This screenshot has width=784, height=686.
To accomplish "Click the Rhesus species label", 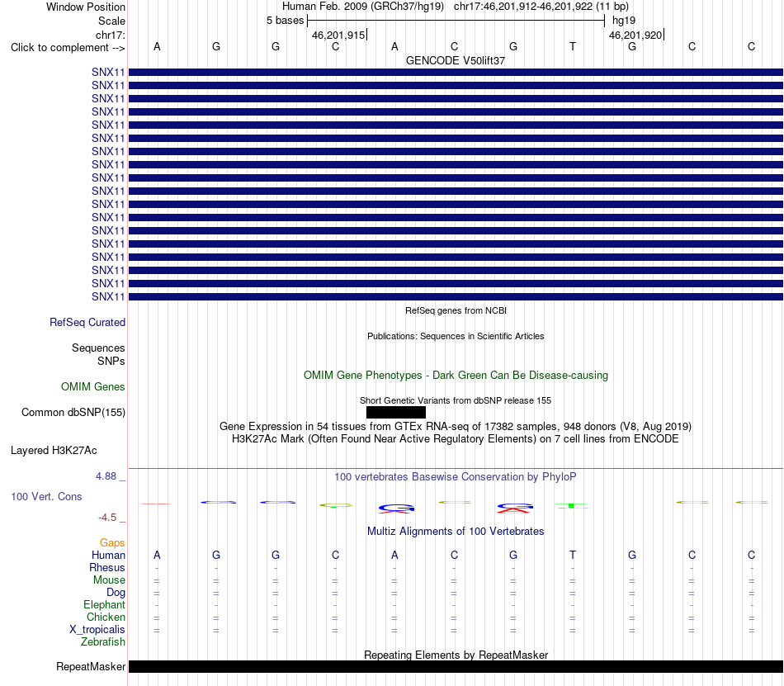I will (x=107, y=568).
